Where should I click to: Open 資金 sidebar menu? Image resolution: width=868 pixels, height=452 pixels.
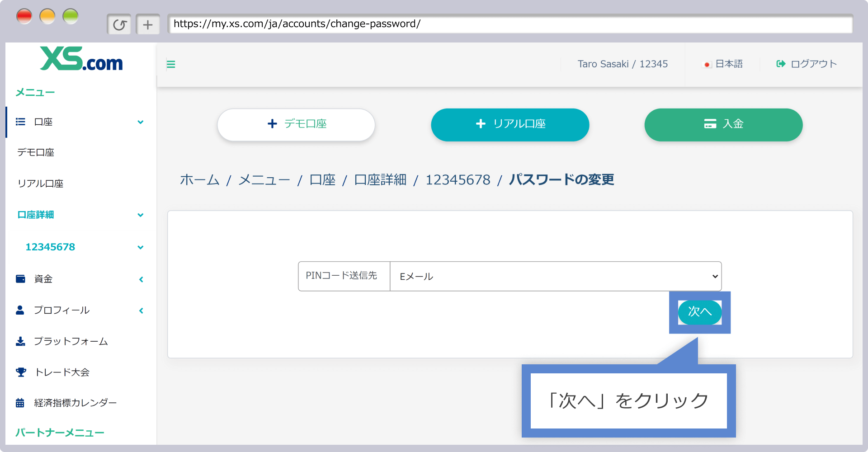(x=43, y=279)
